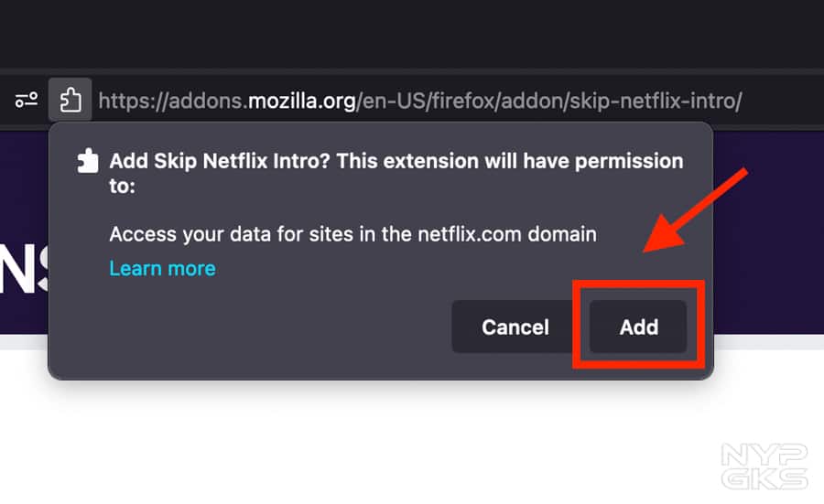Click the NYPGKS watermark logo

click(764, 466)
